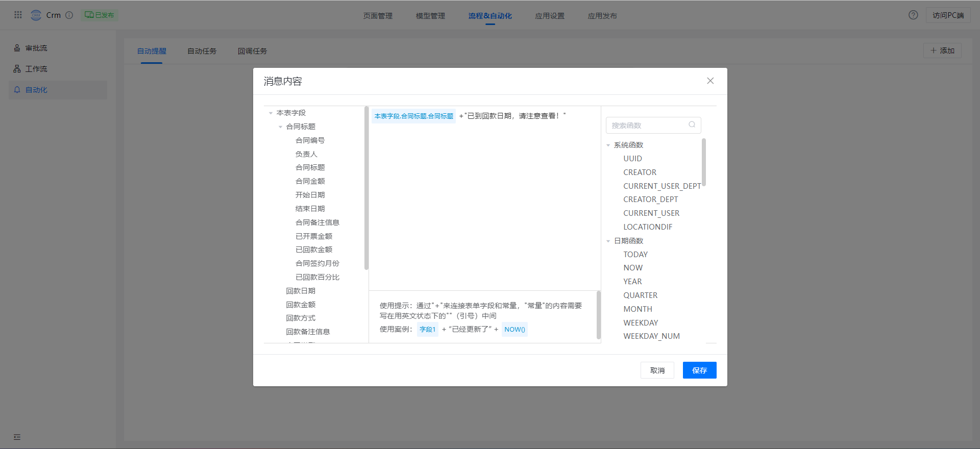The height and width of the screenshot is (449, 980).
Task: Click the usage hint panel scrollbar
Action: tap(599, 315)
